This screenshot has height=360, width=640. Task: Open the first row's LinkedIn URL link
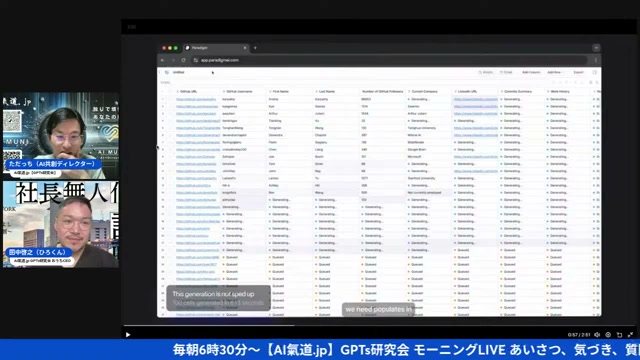coord(476,99)
